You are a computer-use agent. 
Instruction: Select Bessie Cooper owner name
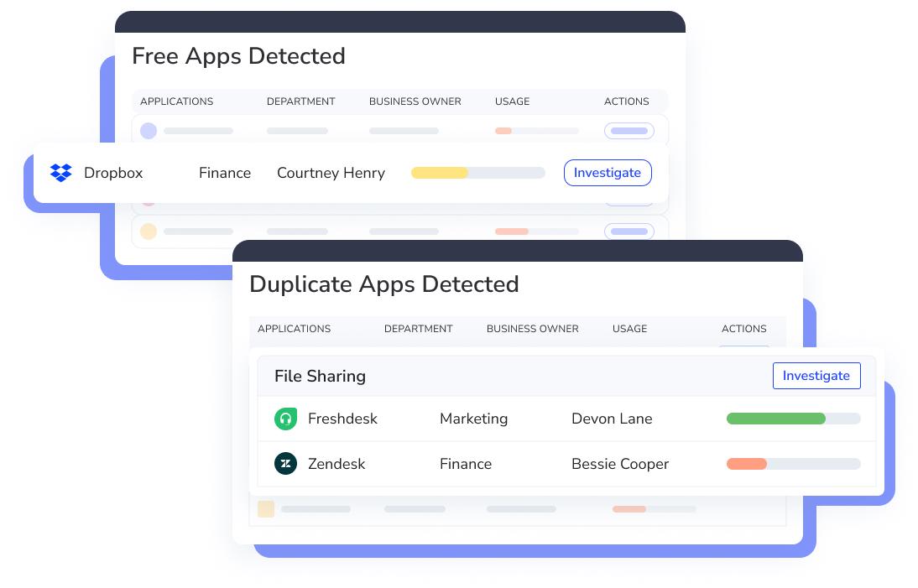(619, 464)
